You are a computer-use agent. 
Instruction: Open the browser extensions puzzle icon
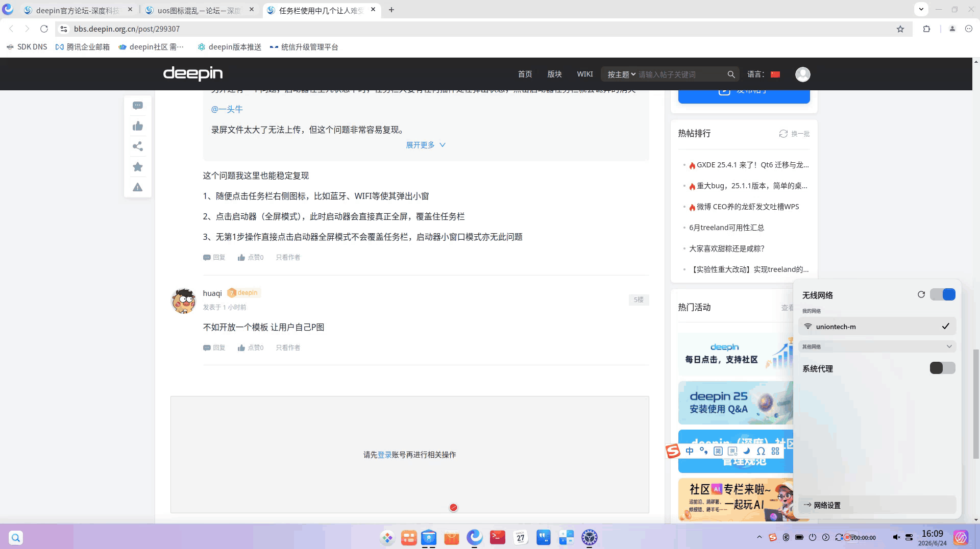926,29
